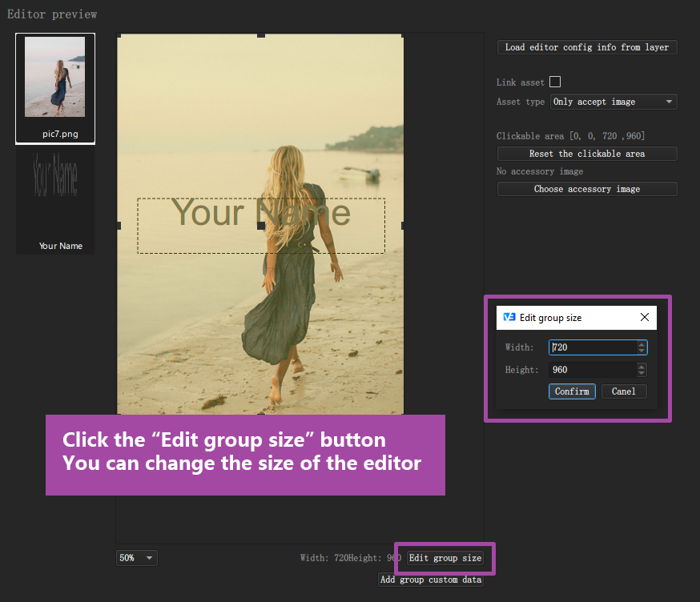Click the Load editor config info from layer button
Viewport: 700px width, 602px height.
point(587,47)
